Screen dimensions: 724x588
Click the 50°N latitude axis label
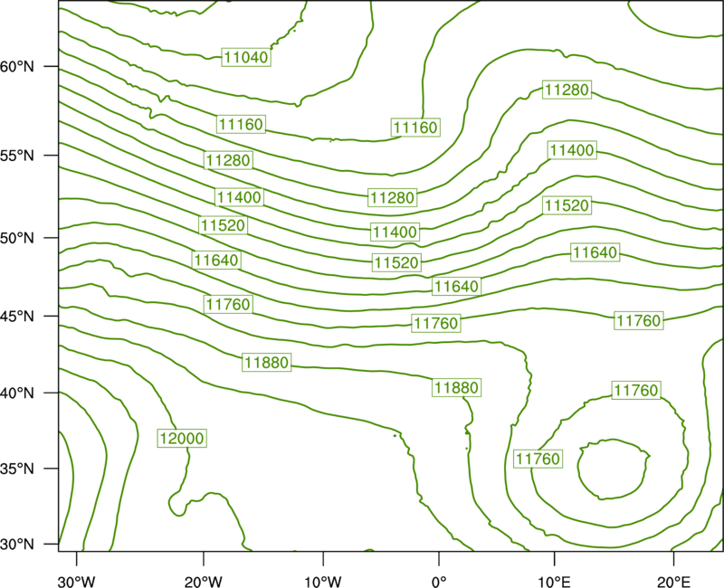(x=17, y=238)
